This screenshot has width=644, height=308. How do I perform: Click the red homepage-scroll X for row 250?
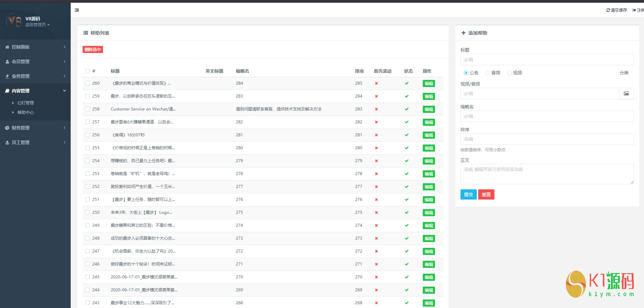point(376,212)
